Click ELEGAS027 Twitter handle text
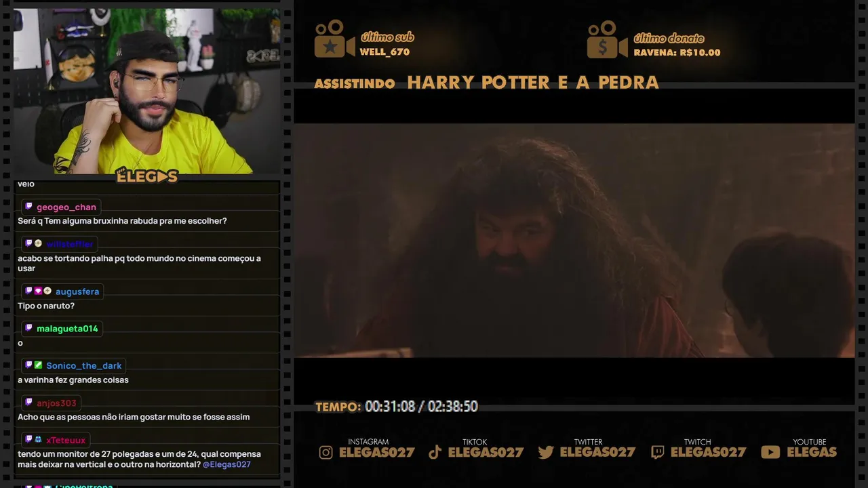 pos(597,452)
